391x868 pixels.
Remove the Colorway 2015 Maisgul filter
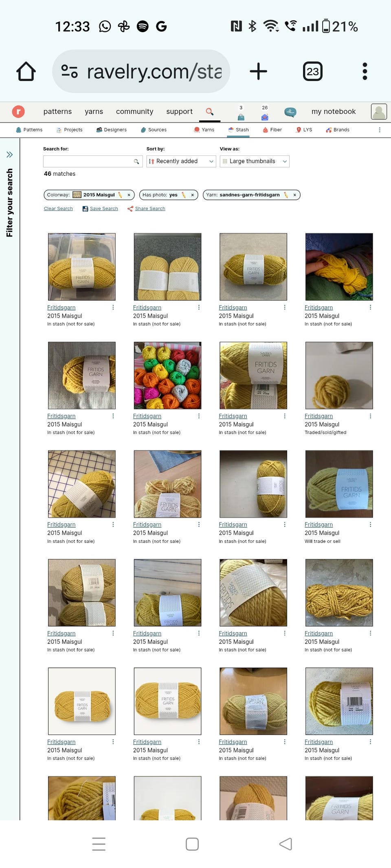point(129,195)
